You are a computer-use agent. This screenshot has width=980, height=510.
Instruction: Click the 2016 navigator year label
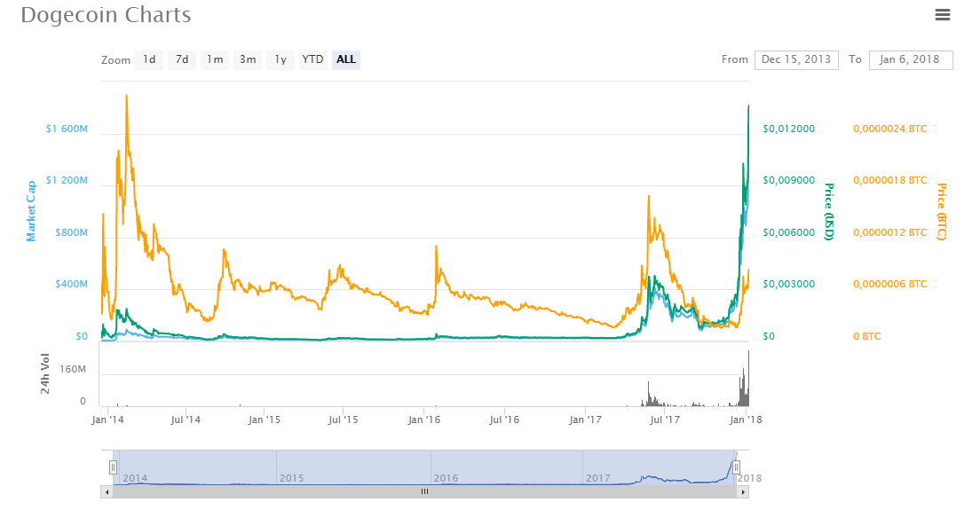[446, 478]
